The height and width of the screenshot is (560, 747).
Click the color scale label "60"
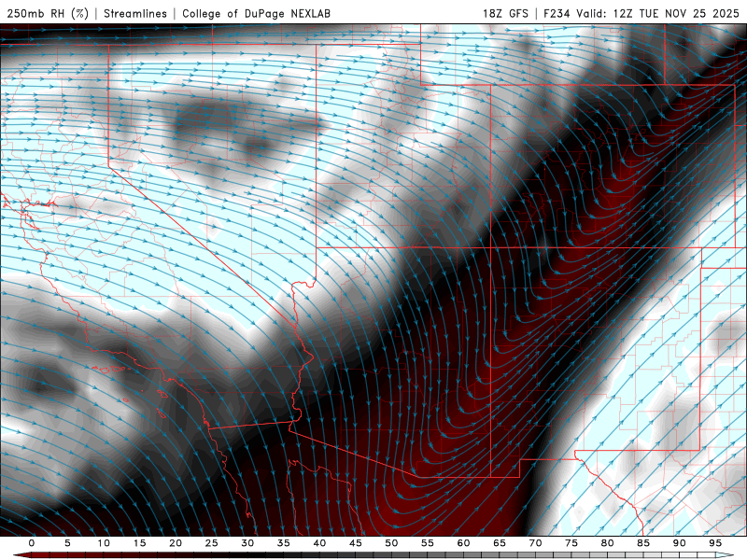[x=463, y=543]
